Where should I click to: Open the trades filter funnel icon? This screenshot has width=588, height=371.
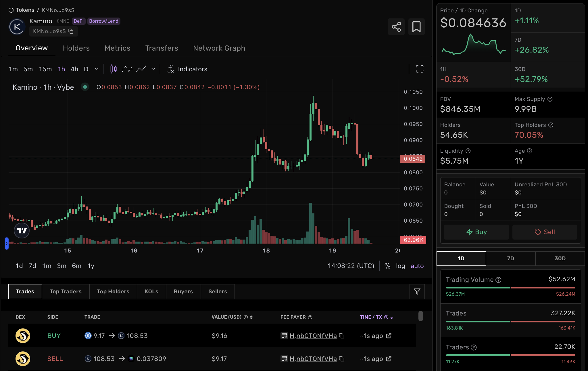[417, 292]
